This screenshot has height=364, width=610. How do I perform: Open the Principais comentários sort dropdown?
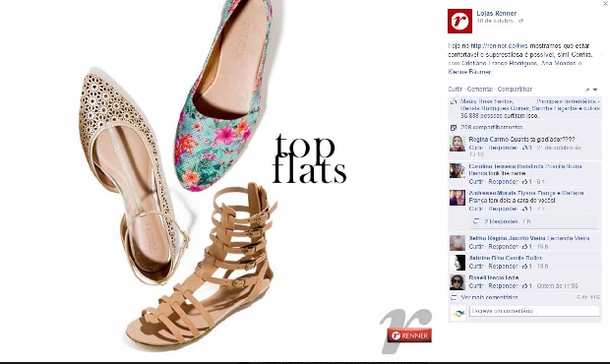(x=569, y=101)
